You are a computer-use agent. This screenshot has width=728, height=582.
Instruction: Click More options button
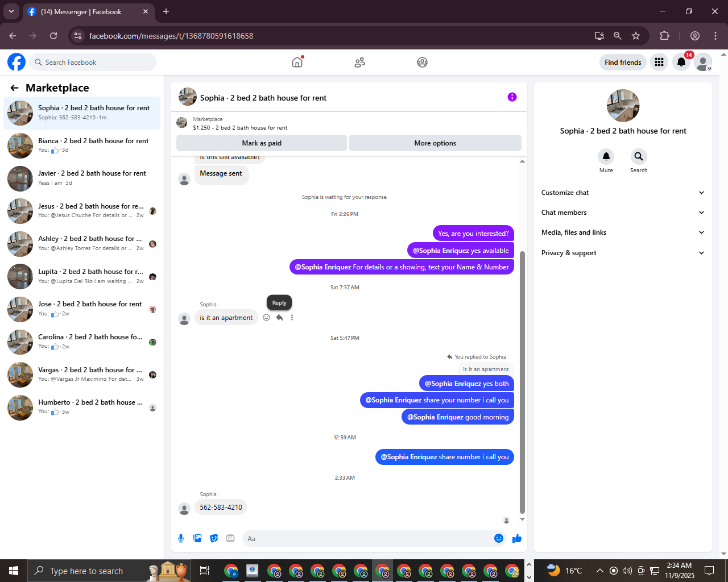pos(435,143)
